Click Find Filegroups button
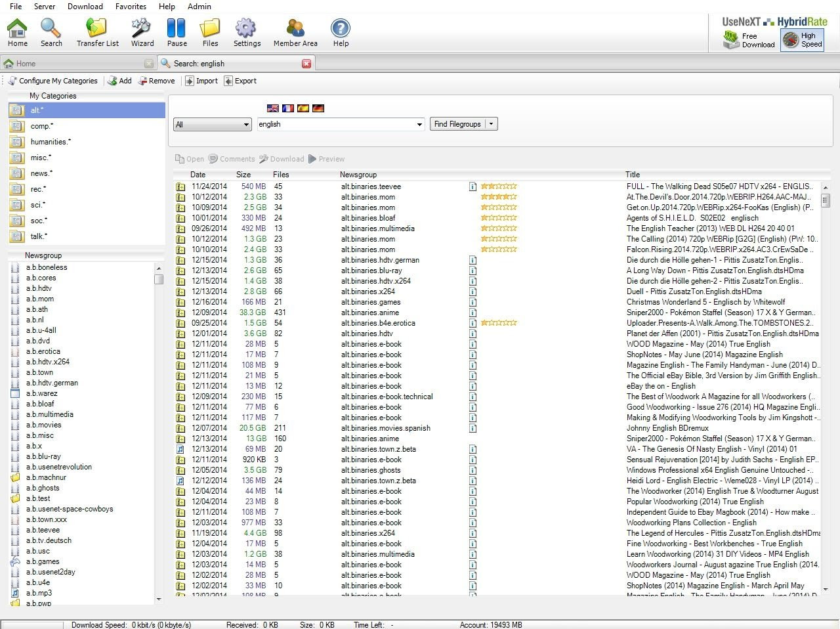The width and height of the screenshot is (840, 629). pos(457,124)
